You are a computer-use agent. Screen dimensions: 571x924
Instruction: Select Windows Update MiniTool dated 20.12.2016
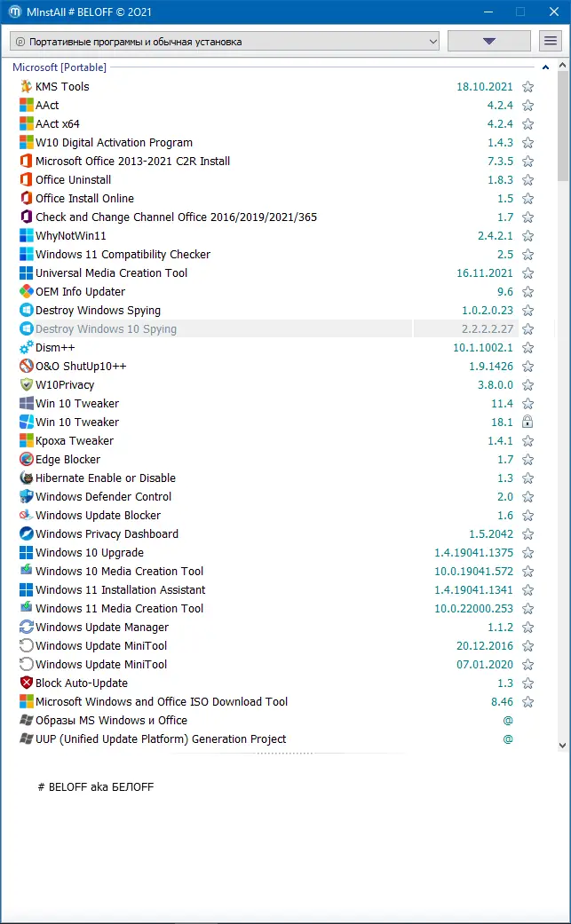coord(100,646)
